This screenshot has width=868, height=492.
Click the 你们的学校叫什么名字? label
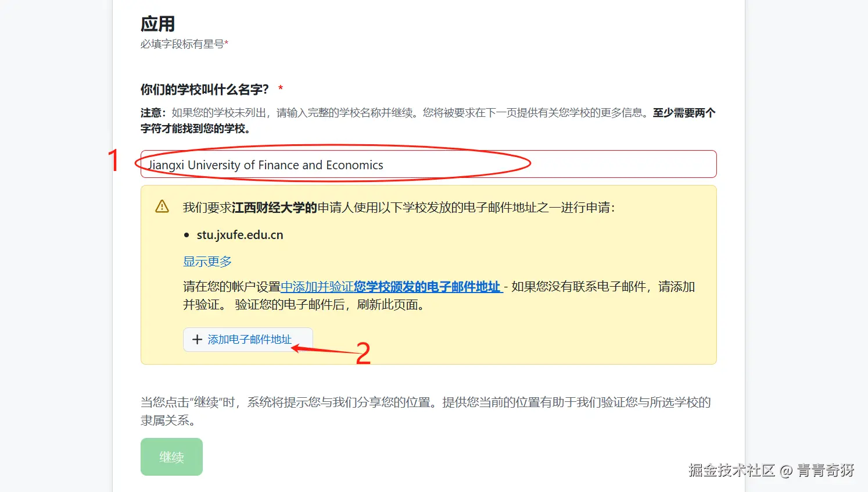click(205, 90)
